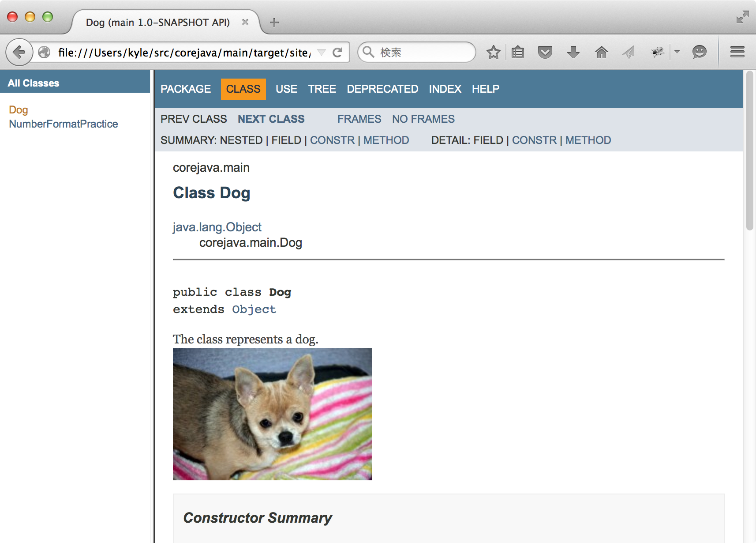Click the NO FRAMES link
The image size is (756, 543).
point(423,119)
